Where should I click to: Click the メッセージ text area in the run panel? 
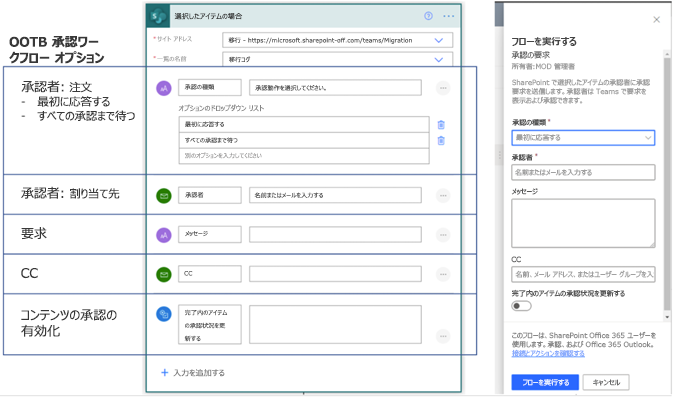coord(583,223)
